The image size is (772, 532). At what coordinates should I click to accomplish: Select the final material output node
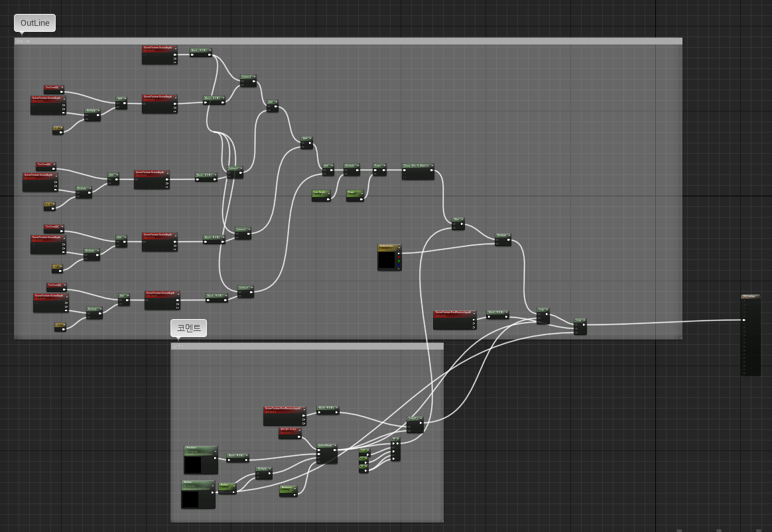coord(751,335)
